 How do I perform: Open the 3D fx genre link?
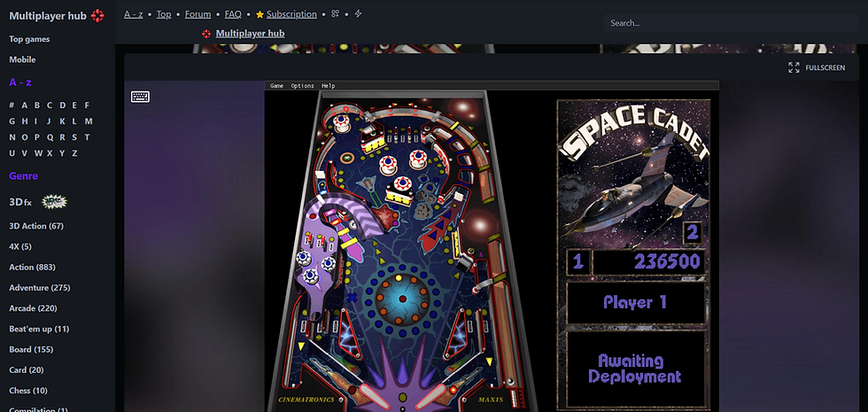click(20, 203)
